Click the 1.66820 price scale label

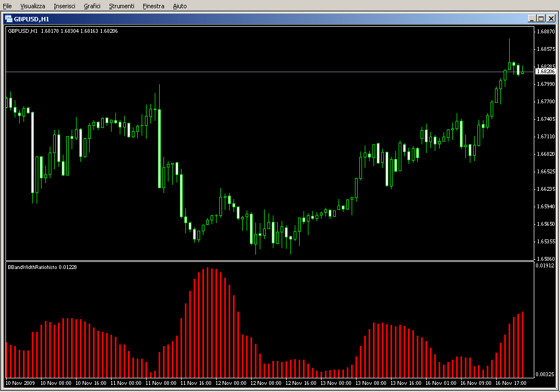point(546,154)
